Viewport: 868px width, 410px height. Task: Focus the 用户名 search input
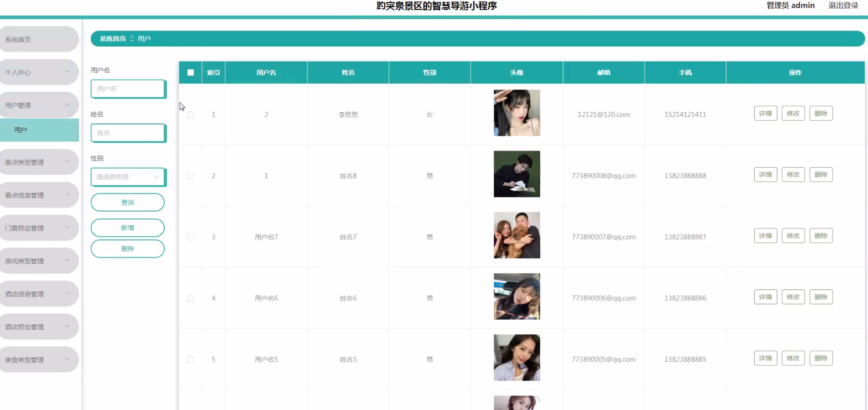pyautogui.click(x=128, y=89)
